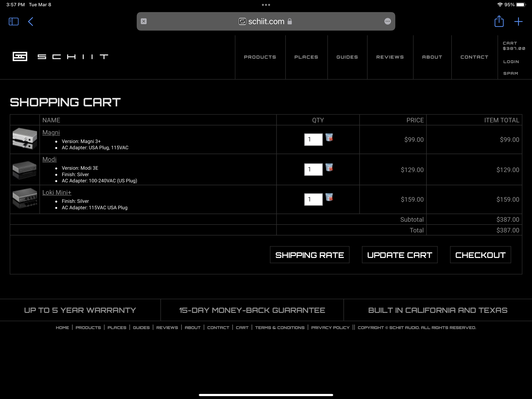The image size is (532, 399).
Task: Select Reviews in the top navigation
Action: click(390, 57)
